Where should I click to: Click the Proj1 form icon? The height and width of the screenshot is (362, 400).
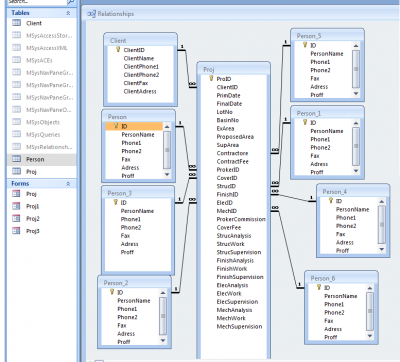[16, 206]
